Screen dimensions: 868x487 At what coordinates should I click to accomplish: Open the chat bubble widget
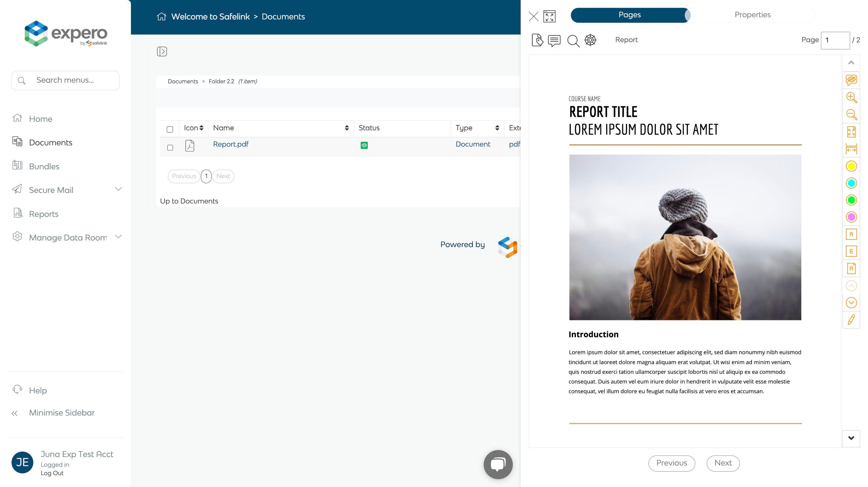pyautogui.click(x=498, y=464)
